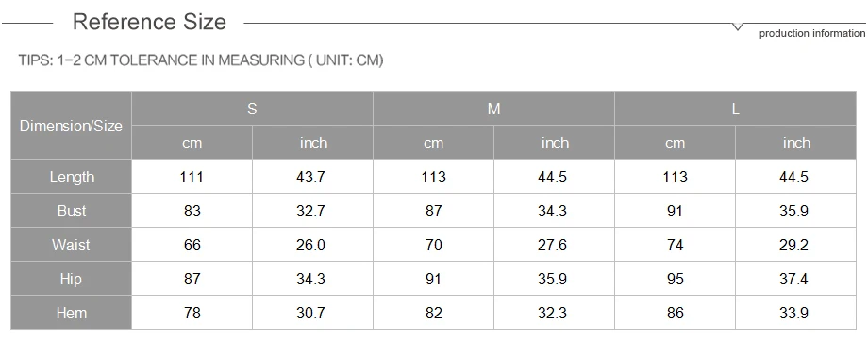Image resolution: width=868 pixels, height=342 pixels.
Task: Click the down chevron beside production information
Action: point(737,26)
